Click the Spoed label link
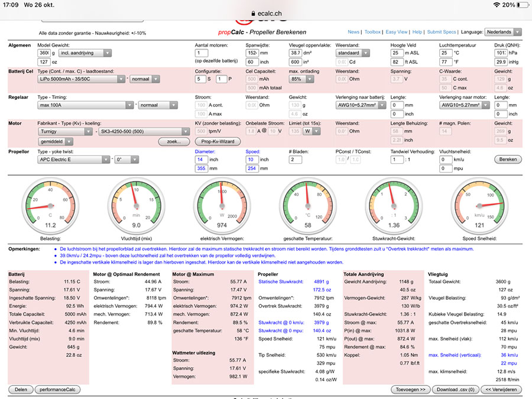Image resolution: width=532 pixels, height=399 pixels. [253, 152]
